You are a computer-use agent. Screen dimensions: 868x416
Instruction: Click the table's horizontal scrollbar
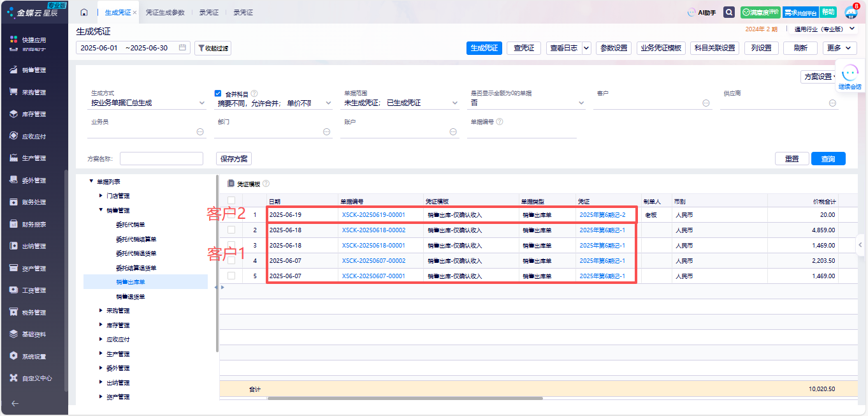coord(405,398)
